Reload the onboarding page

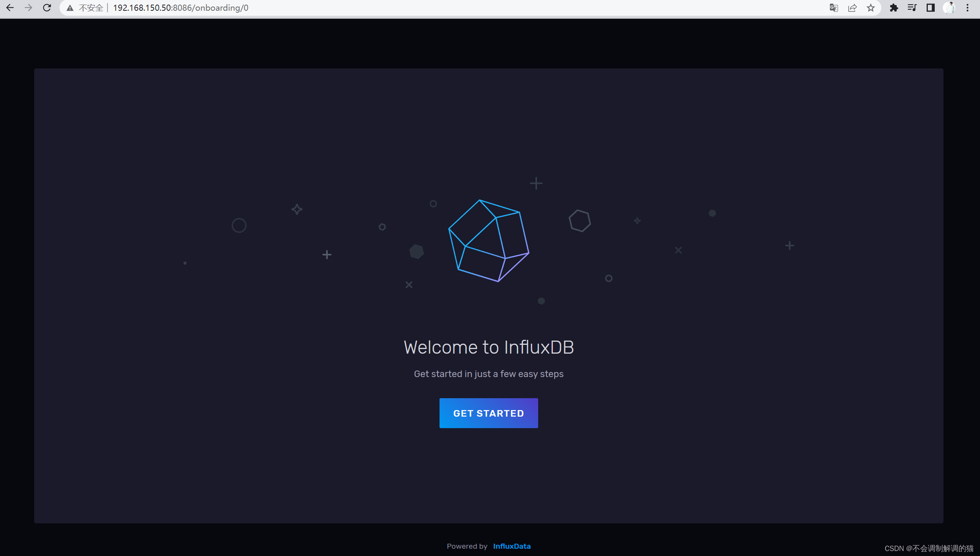coord(47,8)
